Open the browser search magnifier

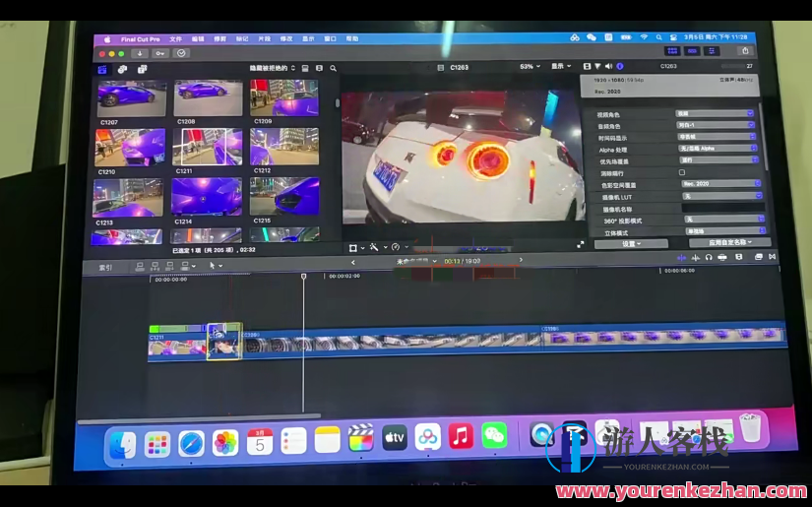334,68
